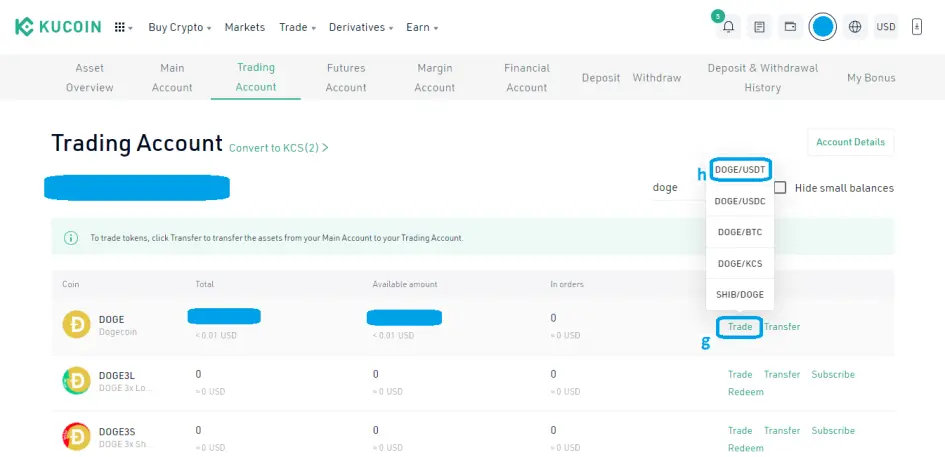The width and height of the screenshot is (945, 457).
Task: Click Trade in the DOGE3S row
Action: [740, 430]
